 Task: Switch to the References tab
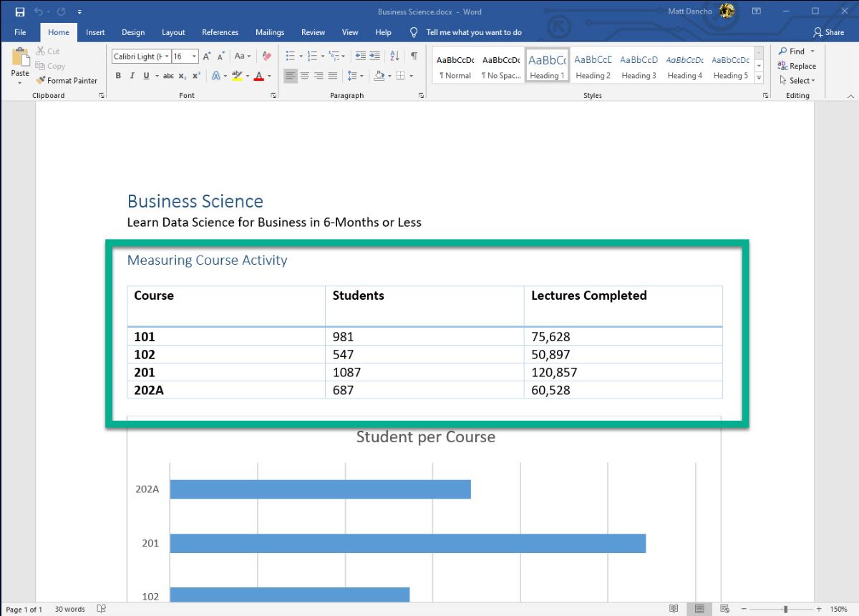220,32
